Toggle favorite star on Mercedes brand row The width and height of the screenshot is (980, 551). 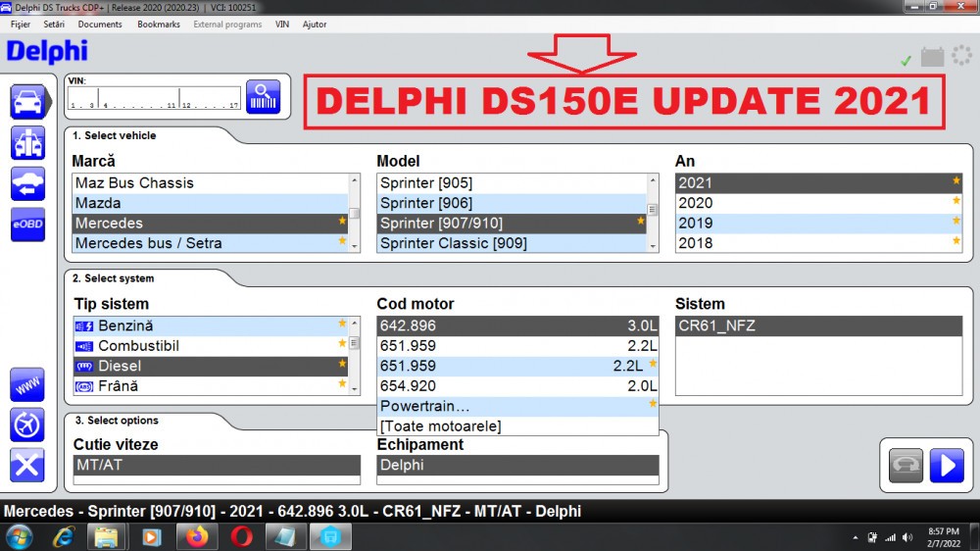point(342,221)
